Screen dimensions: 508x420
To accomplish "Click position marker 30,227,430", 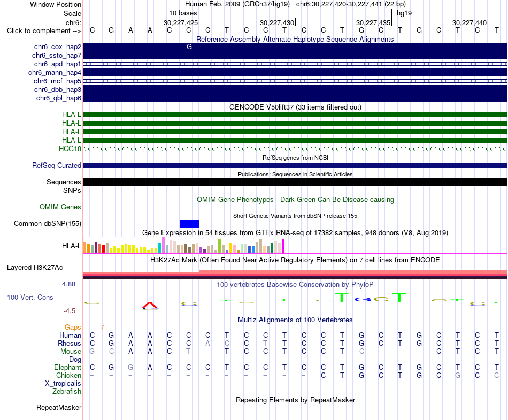I will pos(277,22).
